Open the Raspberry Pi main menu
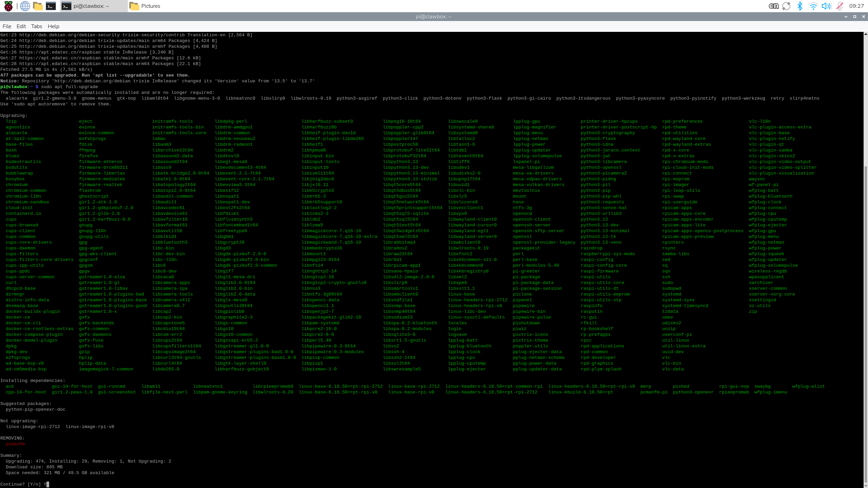Viewport: 868px width, 488px height. pyautogui.click(x=8, y=6)
